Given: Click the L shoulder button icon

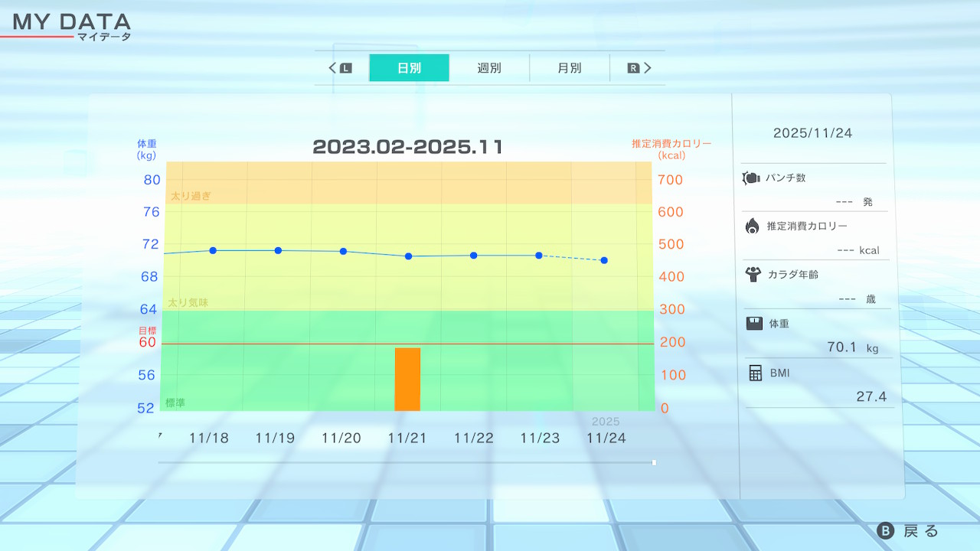Looking at the screenshot, I should click(x=345, y=68).
